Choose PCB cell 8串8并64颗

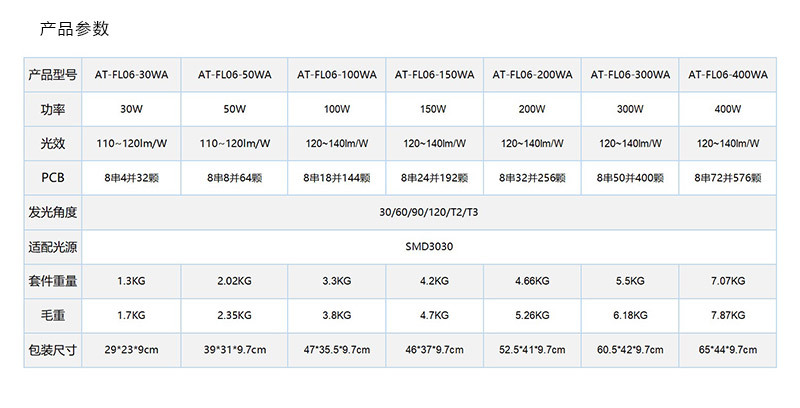[x=235, y=178]
